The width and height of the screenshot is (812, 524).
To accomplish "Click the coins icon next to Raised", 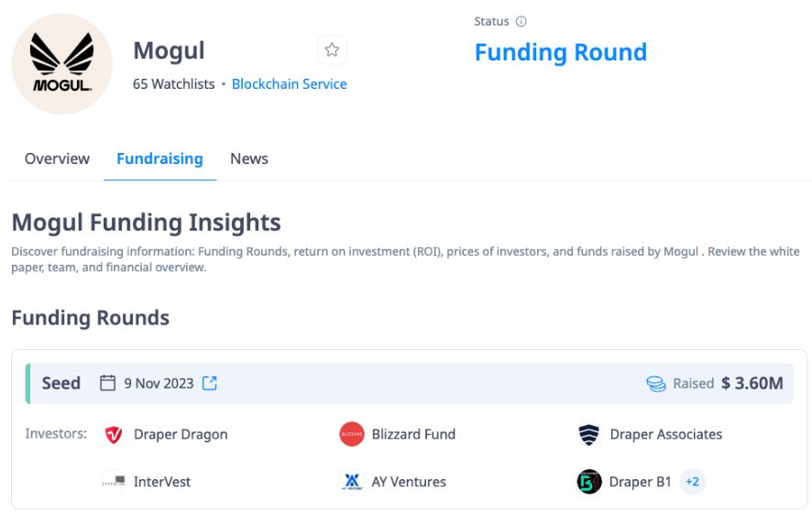I will tap(655, 384).
